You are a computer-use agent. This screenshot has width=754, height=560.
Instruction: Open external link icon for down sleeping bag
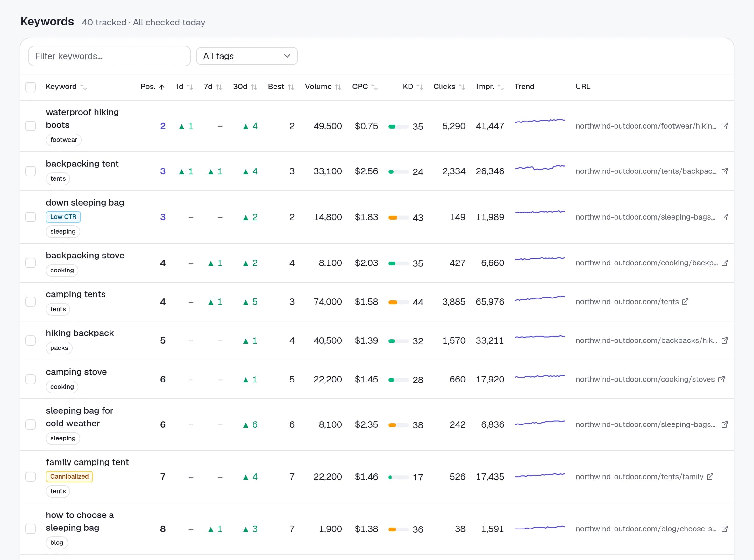click(724, 217)
